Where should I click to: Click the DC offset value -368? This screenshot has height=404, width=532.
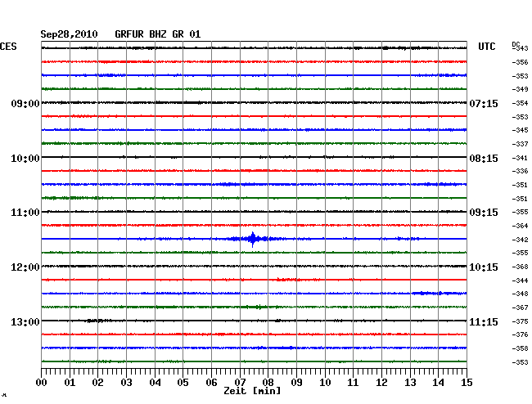point(520,267)
